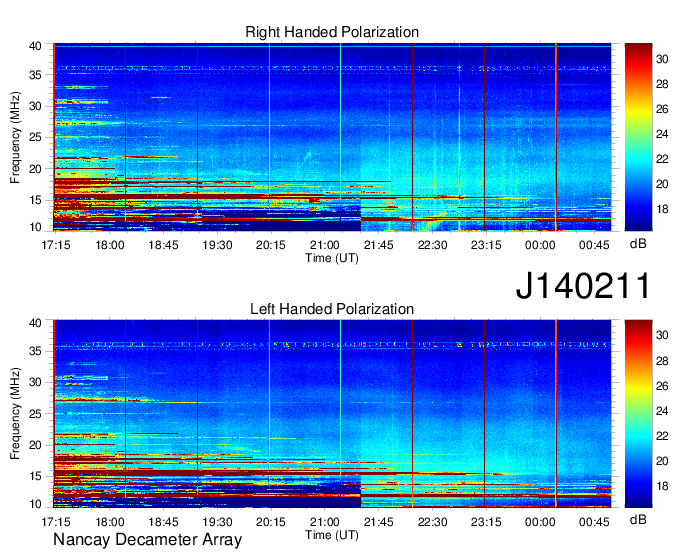The height and width of the screenshot is (552, 680).
Task: Click 23:15 time tick of Right Handed plot
Action: (486, 245)
